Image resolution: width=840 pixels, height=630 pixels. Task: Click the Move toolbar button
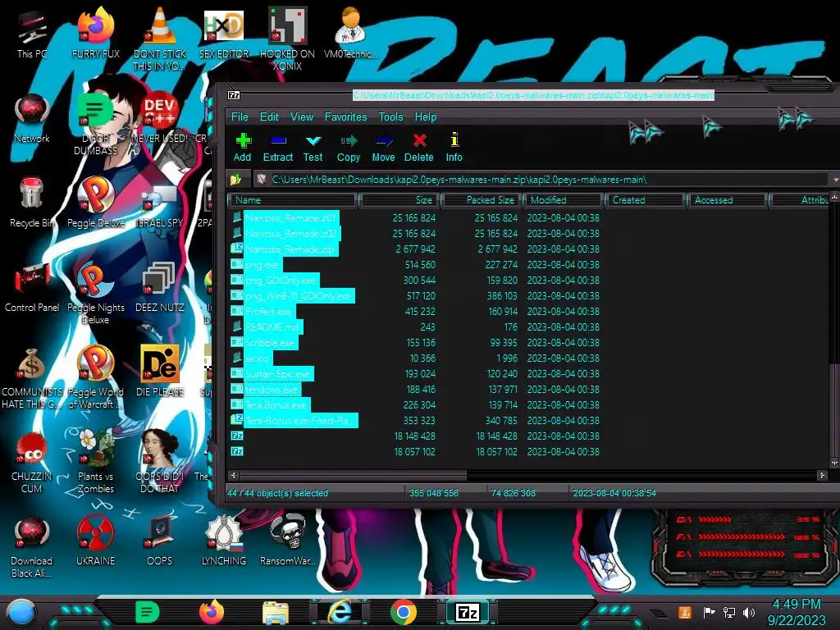384,148
